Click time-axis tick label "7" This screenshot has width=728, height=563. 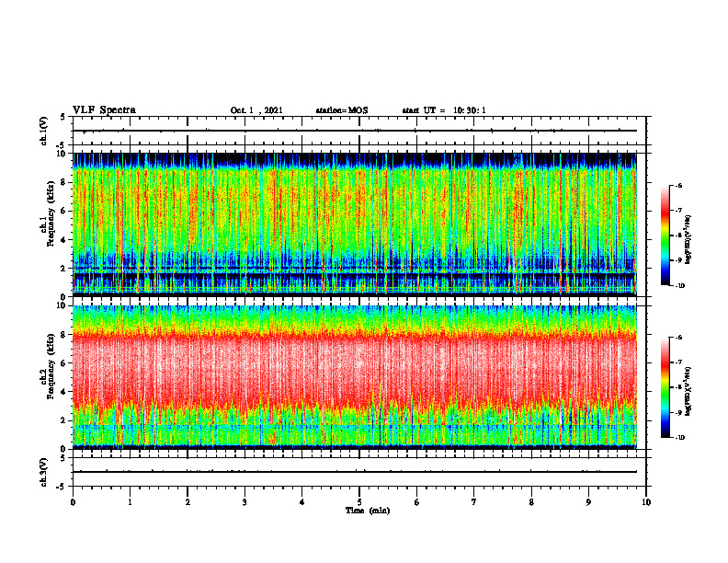[x=474, y=502]
